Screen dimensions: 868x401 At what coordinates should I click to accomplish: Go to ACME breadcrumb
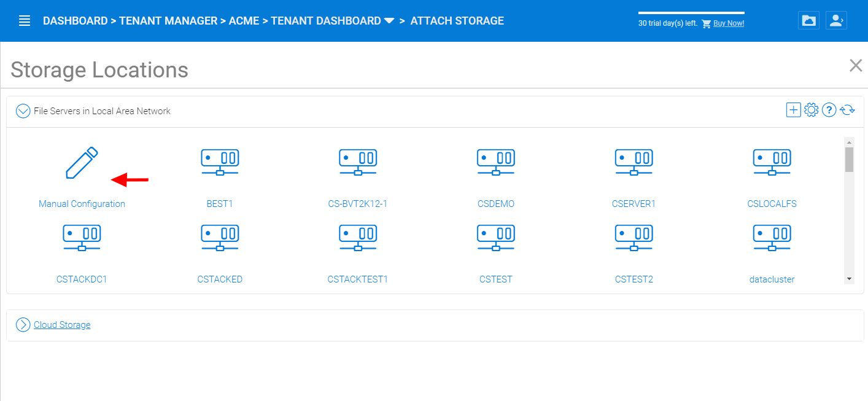[244, 21]
